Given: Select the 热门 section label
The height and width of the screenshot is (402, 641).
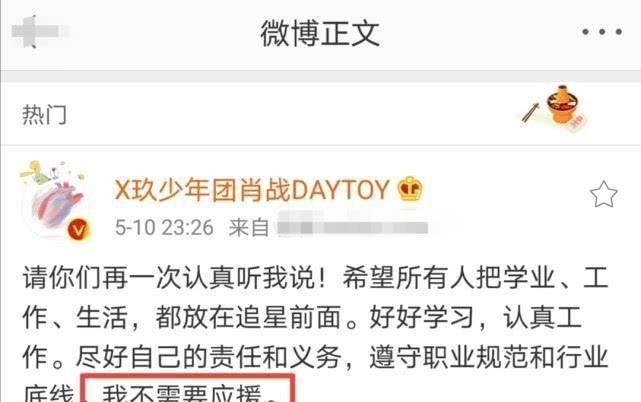Looking at the screenshot, I should click(44, 115).
